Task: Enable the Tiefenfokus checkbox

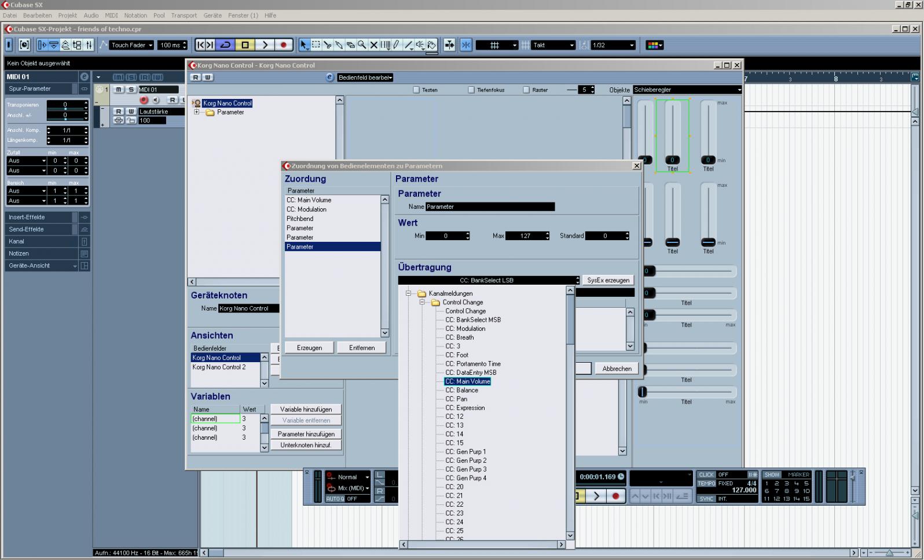Action: click(x=471, y=90)
